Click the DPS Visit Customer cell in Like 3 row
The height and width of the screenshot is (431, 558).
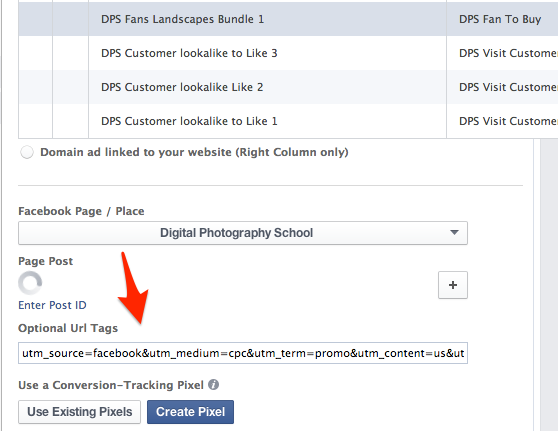(x=502, y=53)
